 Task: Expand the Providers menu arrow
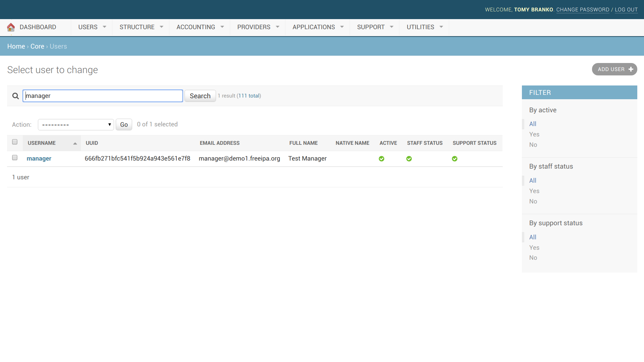[277, 27]
